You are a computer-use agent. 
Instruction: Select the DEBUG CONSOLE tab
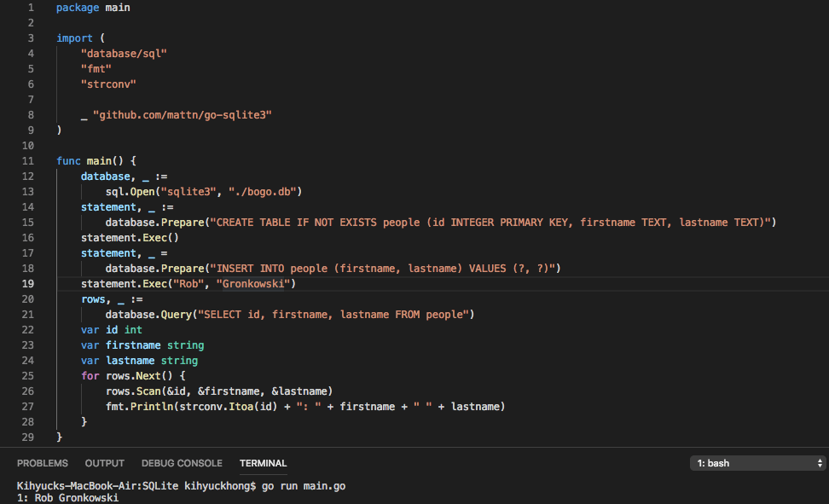pos(182,463)
